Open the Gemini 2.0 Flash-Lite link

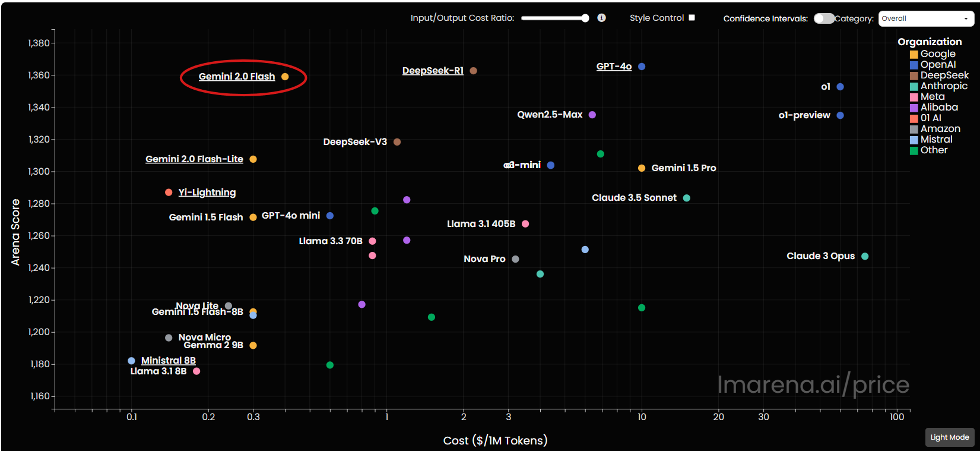tap(194, 159)
